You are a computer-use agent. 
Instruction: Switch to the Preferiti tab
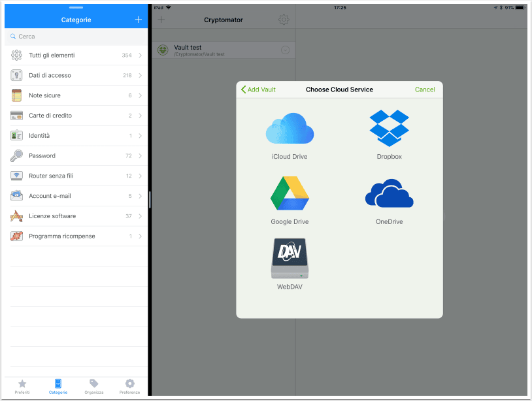click(x=22, y=387)
